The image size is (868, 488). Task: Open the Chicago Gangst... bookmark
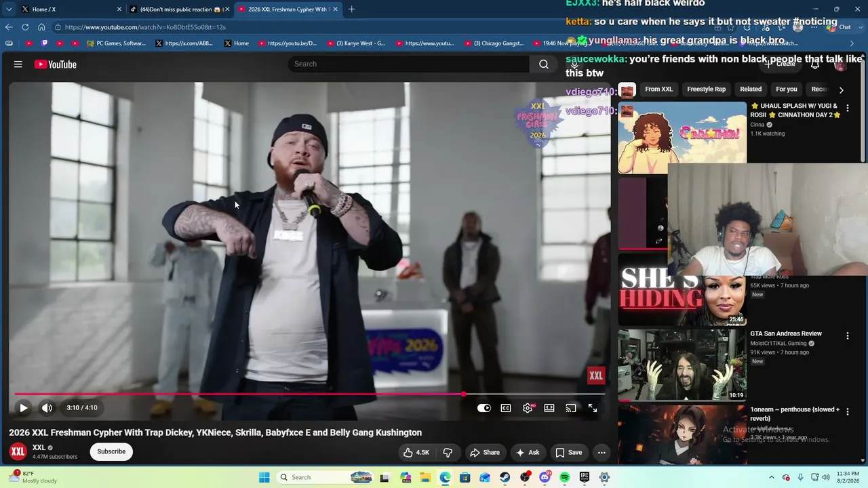pos(494,43)
